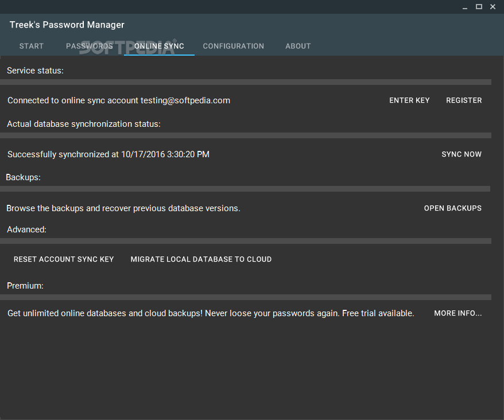504x420 pixels.
Task: Open the PASSWORDS tab
Action: [90, 46]
